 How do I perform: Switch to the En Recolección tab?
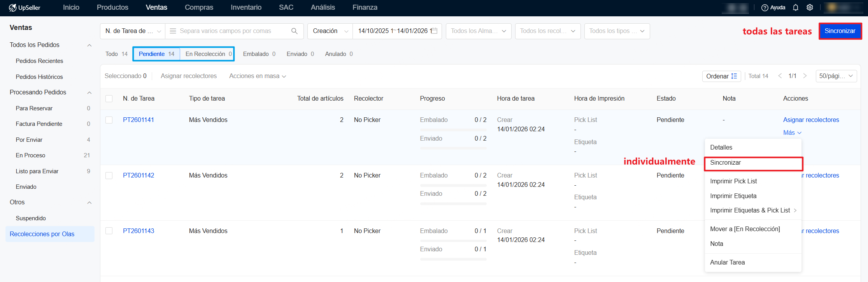tap(208, 54)
